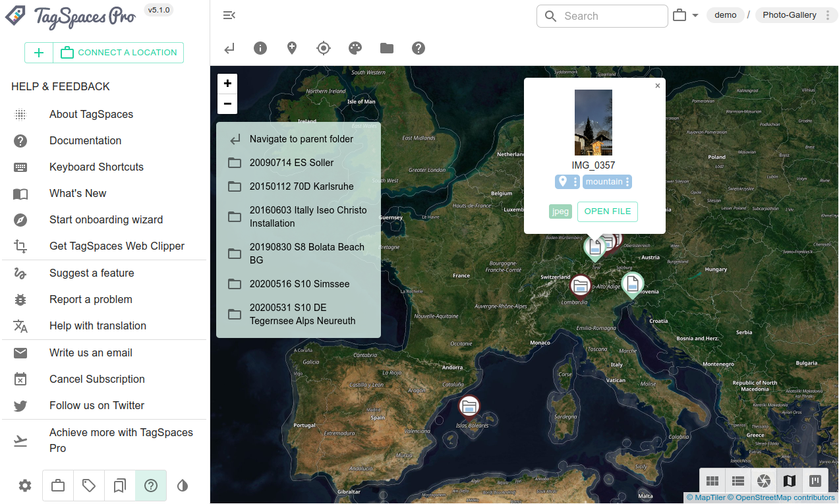Viewport: 839px width, 504px height.
Task: Click Report a problem
Action: point(105,300)
